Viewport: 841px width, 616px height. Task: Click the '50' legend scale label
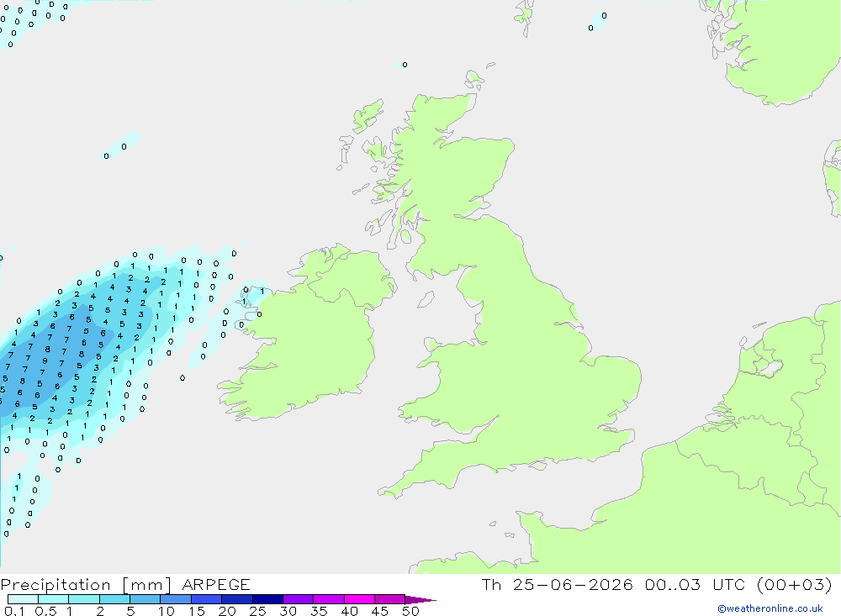click(x=410, y=611)
